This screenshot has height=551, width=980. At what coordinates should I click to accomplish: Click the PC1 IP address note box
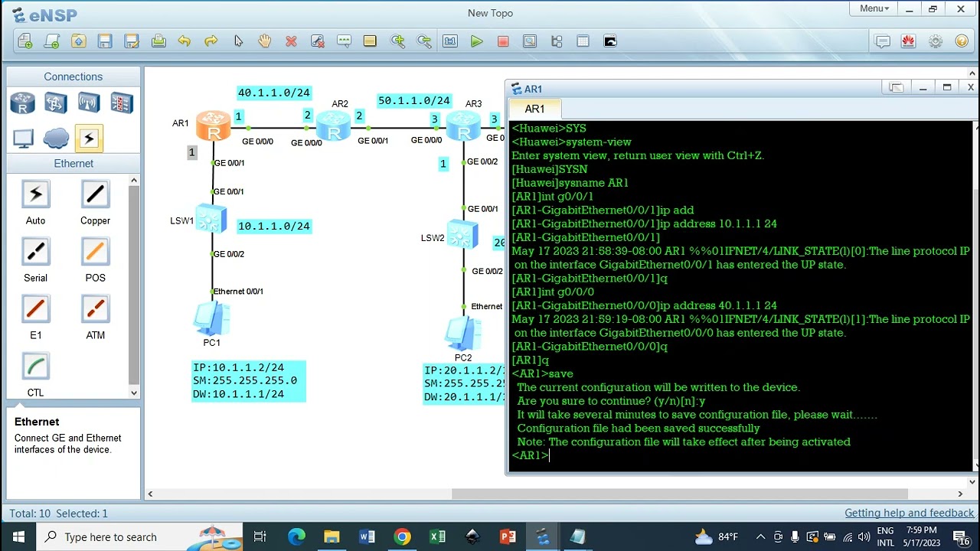point(249,381)
